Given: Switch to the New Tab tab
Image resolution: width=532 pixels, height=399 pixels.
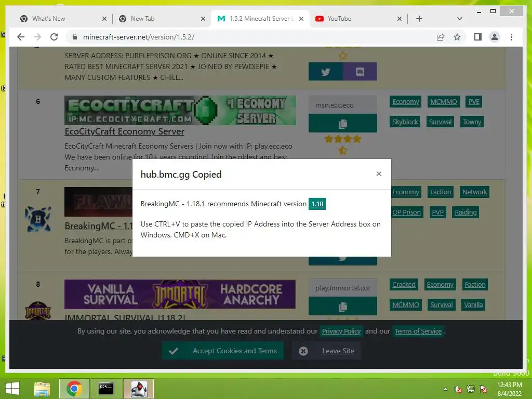Looking at the screenshot, I should (161, 19).
